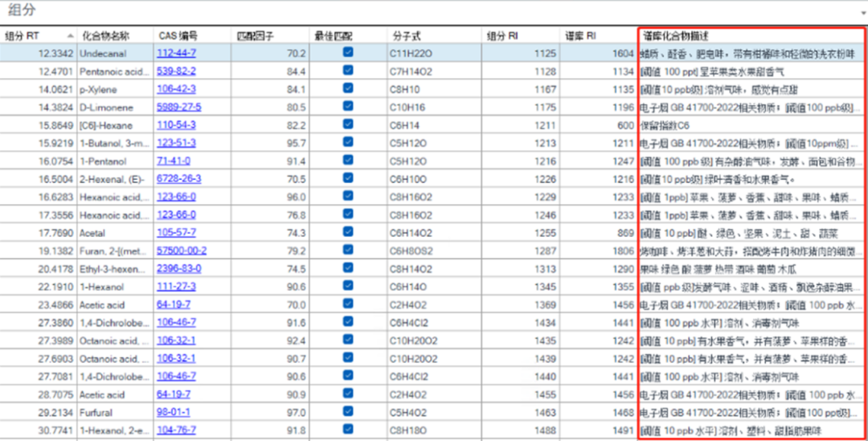Click the component RI value 1287
Screen dimensions: 868x441
click(545, 251)
